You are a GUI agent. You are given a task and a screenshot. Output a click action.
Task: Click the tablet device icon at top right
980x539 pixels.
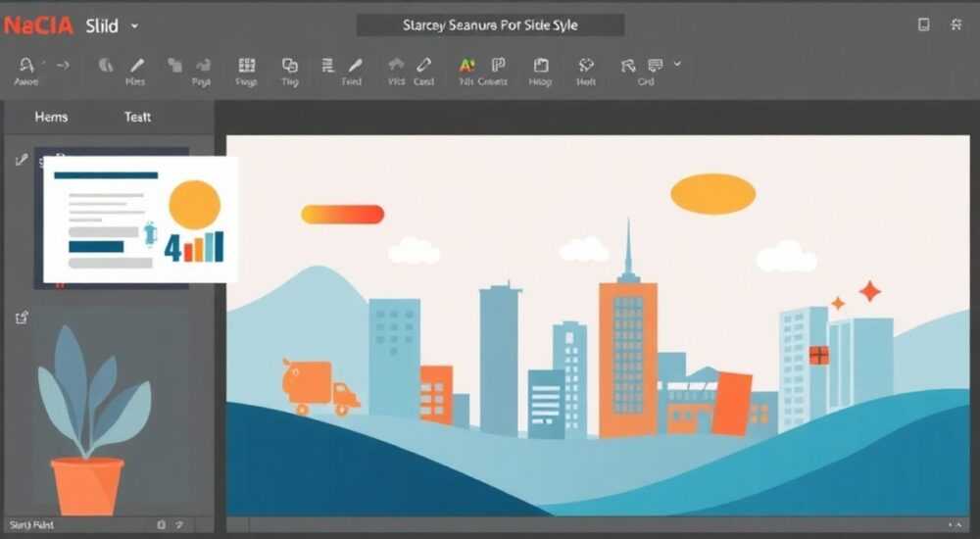923,24
